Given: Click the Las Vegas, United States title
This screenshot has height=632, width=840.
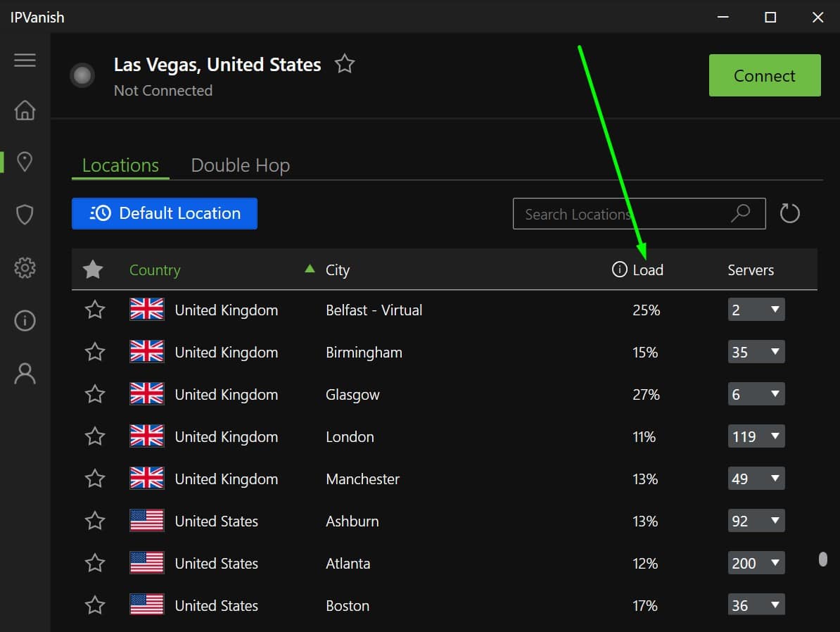Looking at the screenshot, I should (217, 65).
